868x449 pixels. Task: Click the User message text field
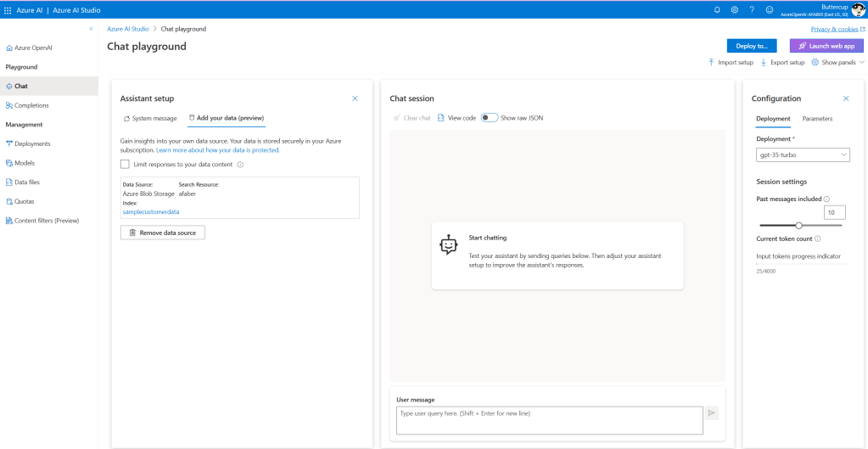549,420
